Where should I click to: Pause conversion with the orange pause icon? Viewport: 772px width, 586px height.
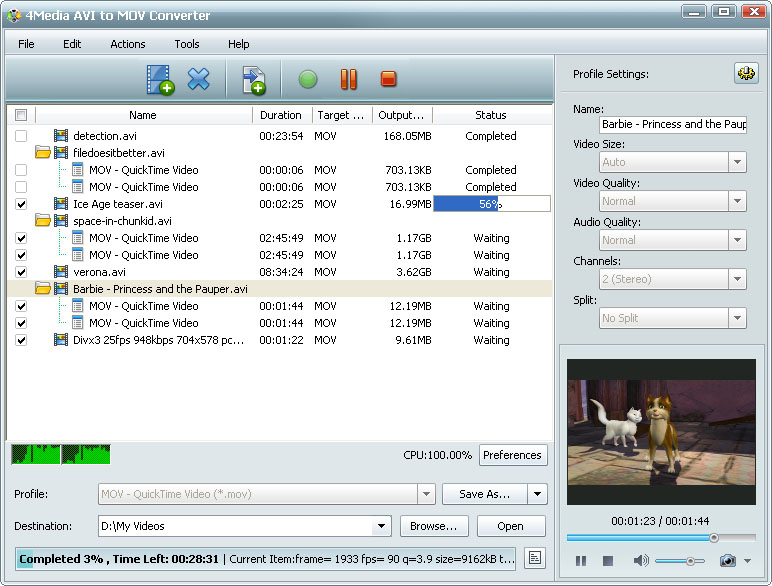(348, 79)
